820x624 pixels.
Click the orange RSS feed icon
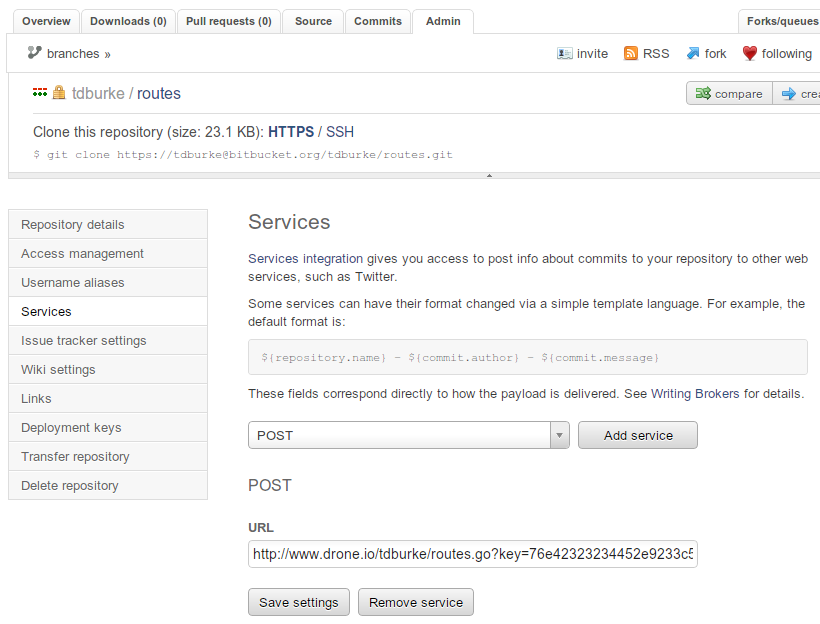pos(631,54)
